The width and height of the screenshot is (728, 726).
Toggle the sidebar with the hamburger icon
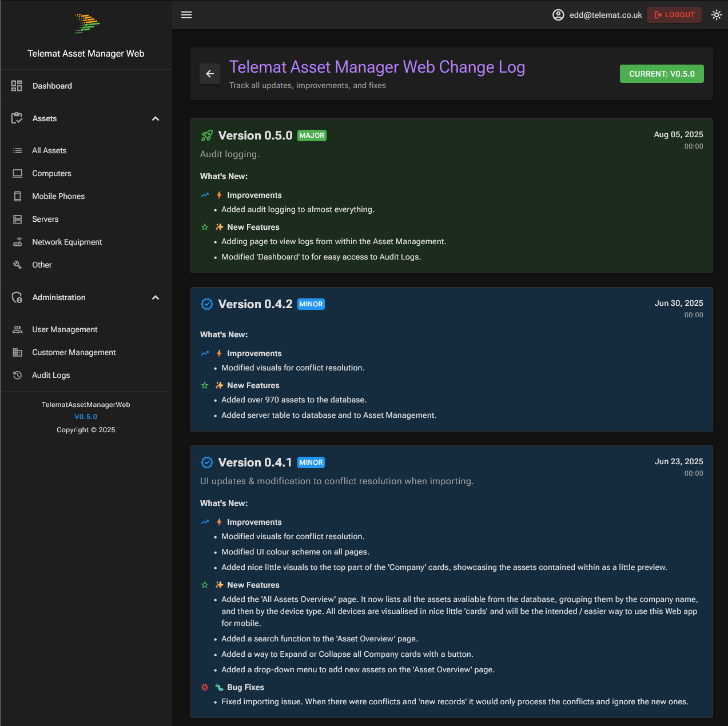click(x=186, y=15)
